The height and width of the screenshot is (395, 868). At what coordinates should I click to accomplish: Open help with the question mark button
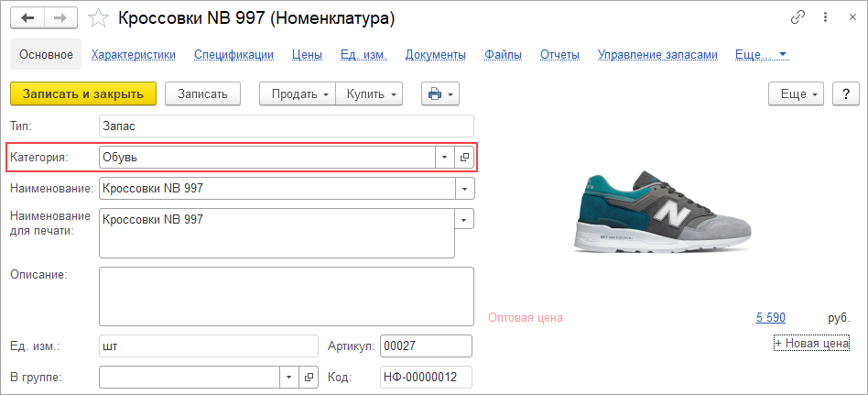(x=846, y=93)
